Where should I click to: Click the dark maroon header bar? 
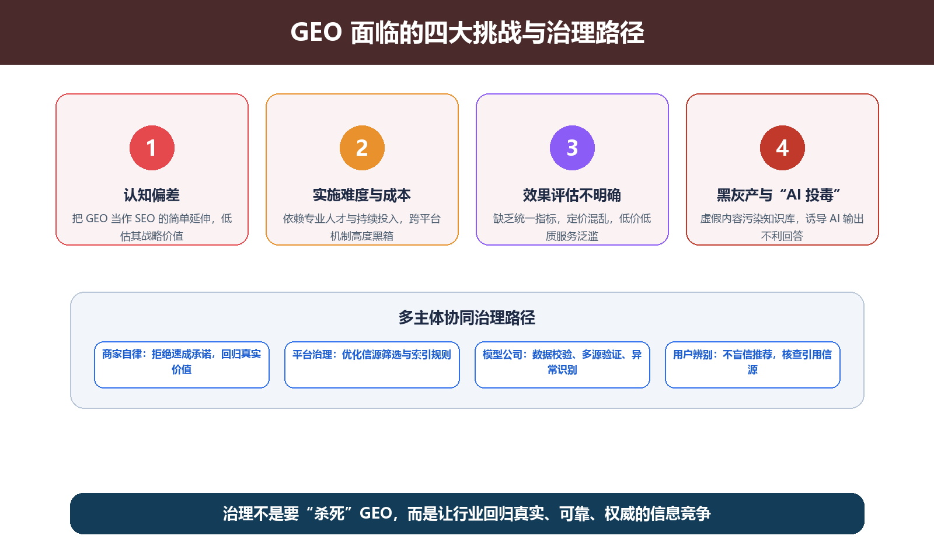pyautogui.click(x=467, y=32)
